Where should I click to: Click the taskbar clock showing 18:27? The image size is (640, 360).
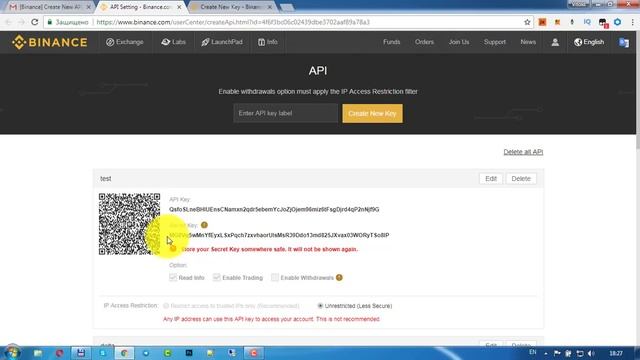616,353
